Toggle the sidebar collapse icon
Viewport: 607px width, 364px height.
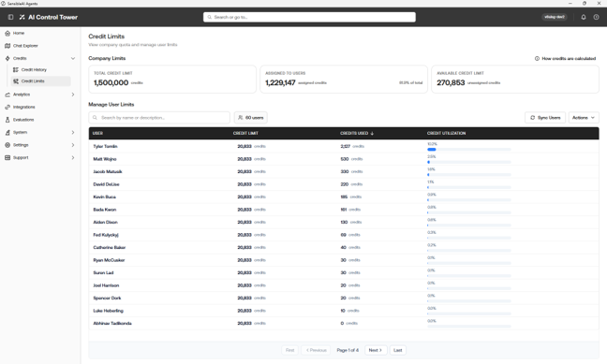point(11,17)
